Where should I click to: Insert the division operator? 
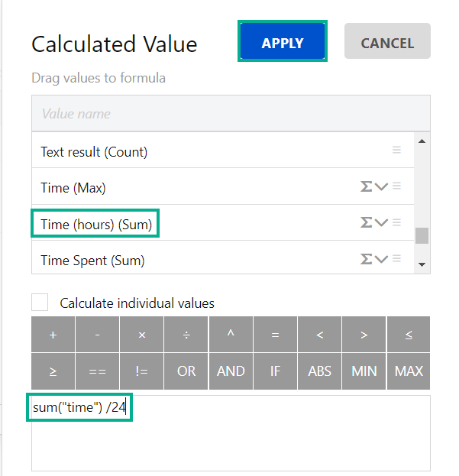186,335
